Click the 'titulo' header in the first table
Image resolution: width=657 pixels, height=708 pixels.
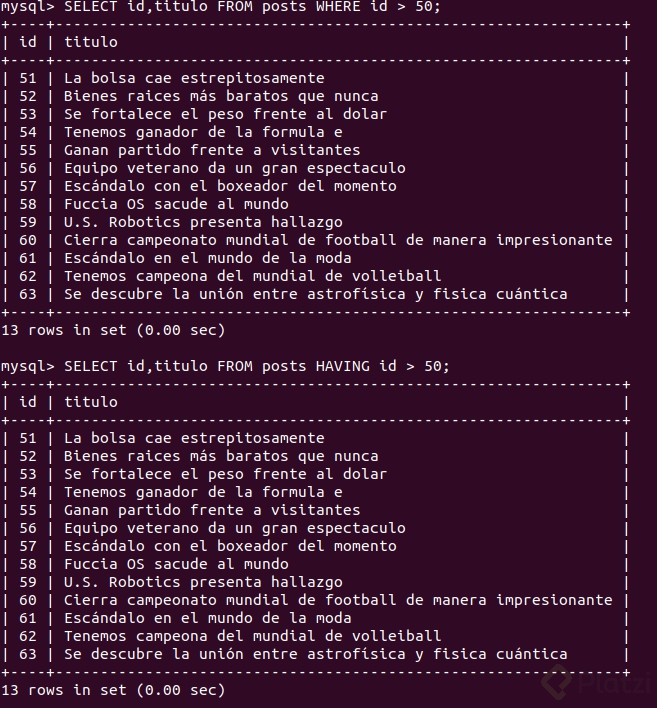(x=91, y=42)
